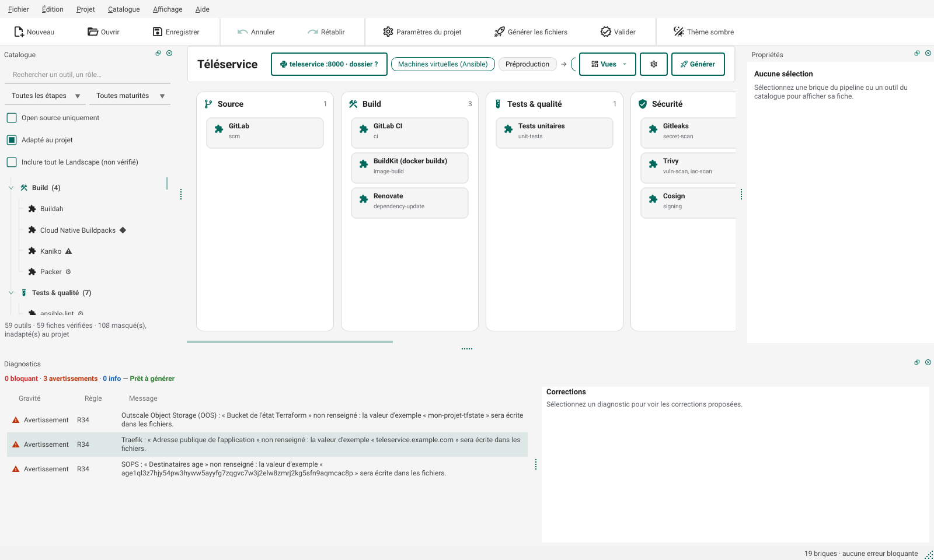Click Générer les fichiers rocket icon
Viewport: 934px width, 560px height.
point(500,32)
